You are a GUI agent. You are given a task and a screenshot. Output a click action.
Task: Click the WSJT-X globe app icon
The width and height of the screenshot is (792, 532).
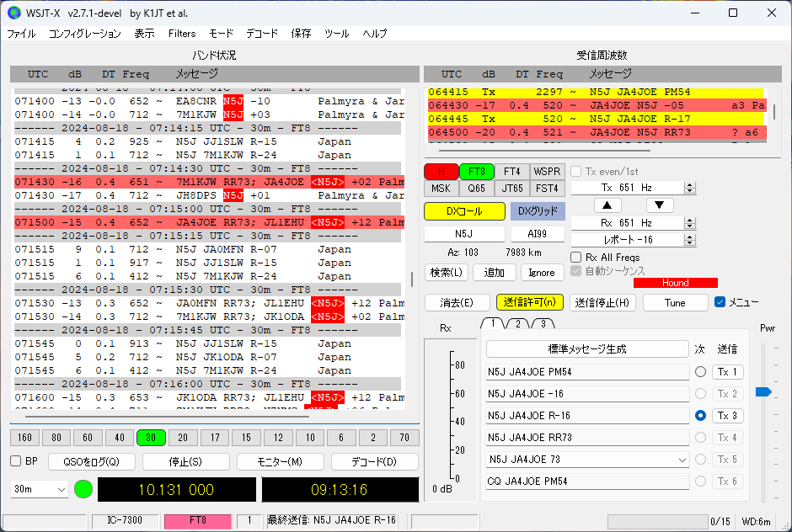pyautogui.click(x=14, y=13)
